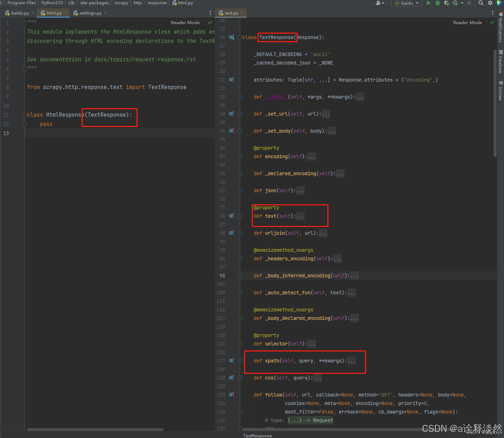
Task: Open the Notifications side panel
Action: click(x=500, y=28)
